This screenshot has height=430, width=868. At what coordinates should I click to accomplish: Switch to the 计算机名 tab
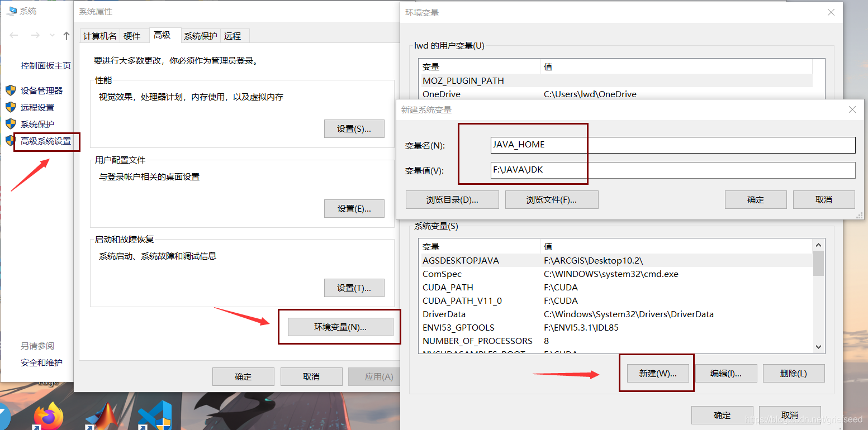point(99,35)
